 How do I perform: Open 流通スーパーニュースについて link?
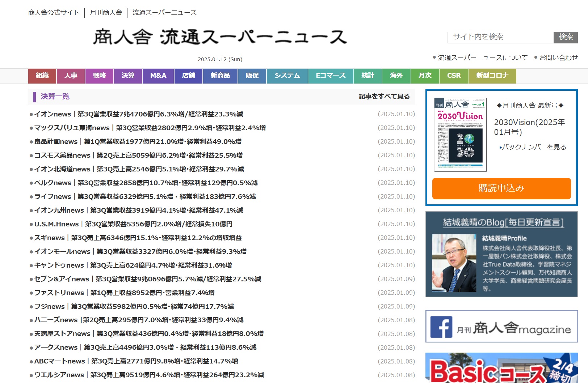click(x=483, y=58)
